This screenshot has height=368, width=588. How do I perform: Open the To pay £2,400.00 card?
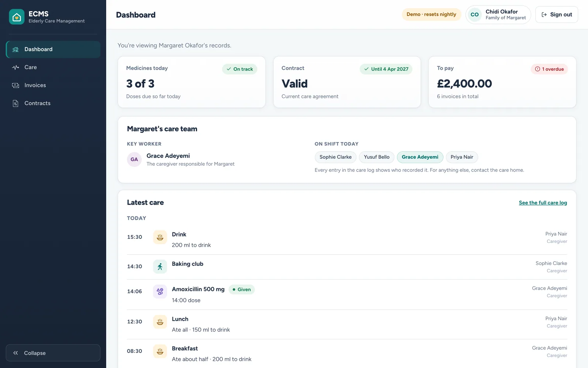[x=502, y=82]
